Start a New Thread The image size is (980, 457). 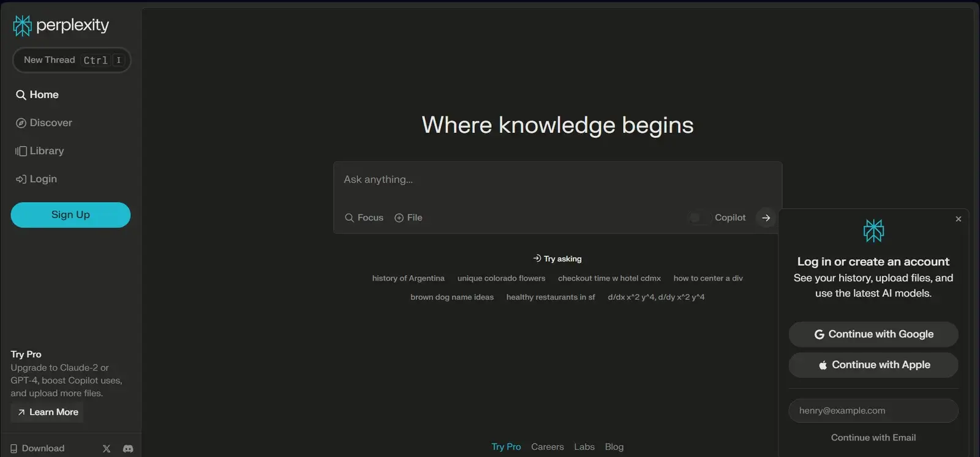[x=72, y=60]
